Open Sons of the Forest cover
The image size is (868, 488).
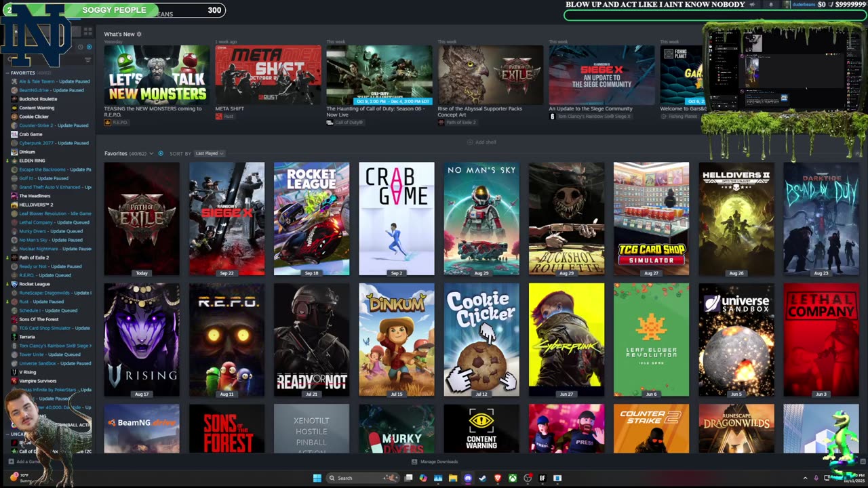click(x=226, y=428)
